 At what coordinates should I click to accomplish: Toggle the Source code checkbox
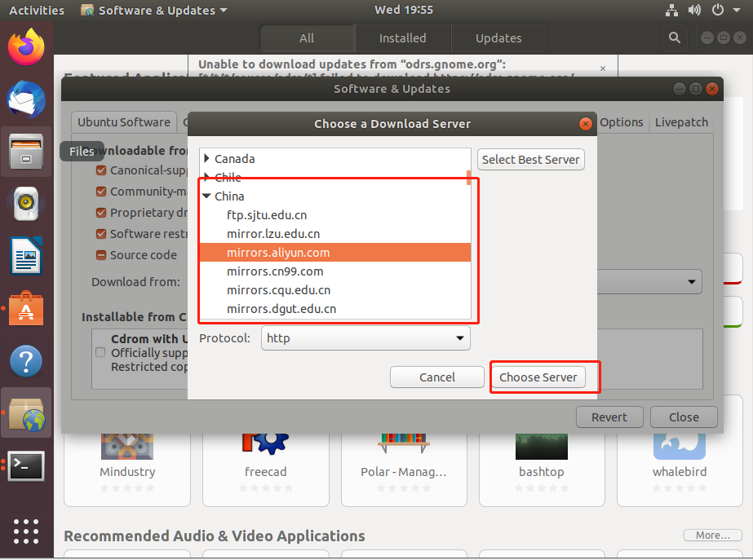[x=101, y=255]
